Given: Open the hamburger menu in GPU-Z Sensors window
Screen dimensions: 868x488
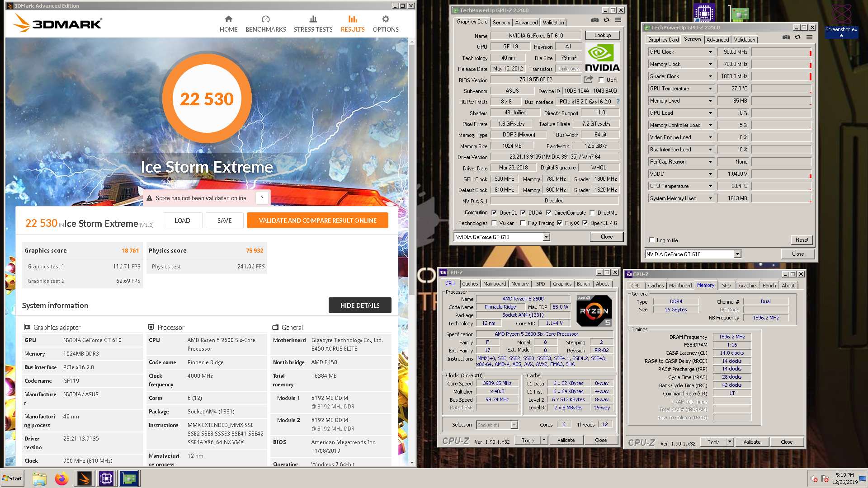Looking at the screenshot, I should tap(809, 38).
